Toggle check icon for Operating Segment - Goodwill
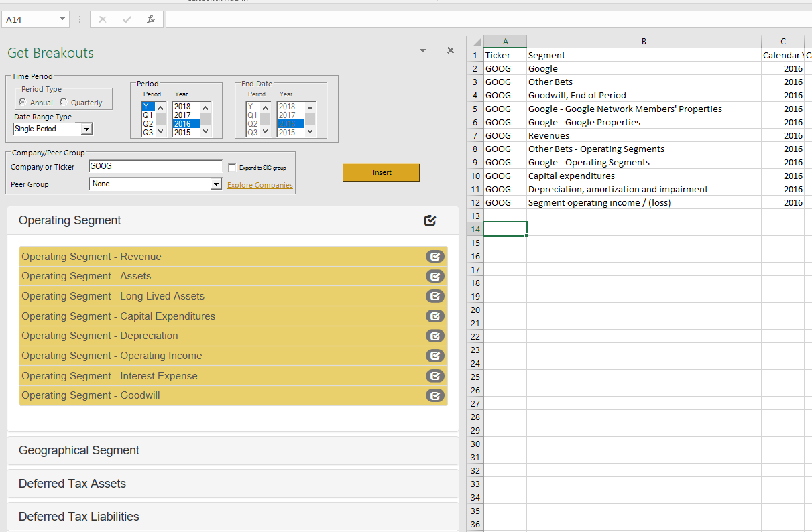 click(x=435, y=395)
